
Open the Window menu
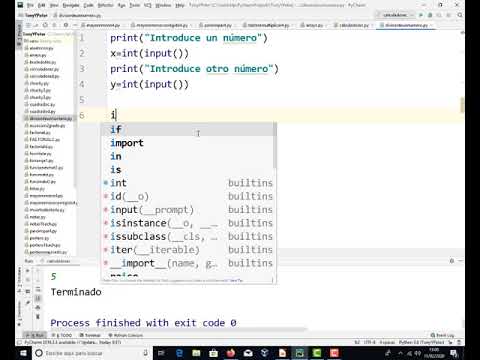[163, 5]
